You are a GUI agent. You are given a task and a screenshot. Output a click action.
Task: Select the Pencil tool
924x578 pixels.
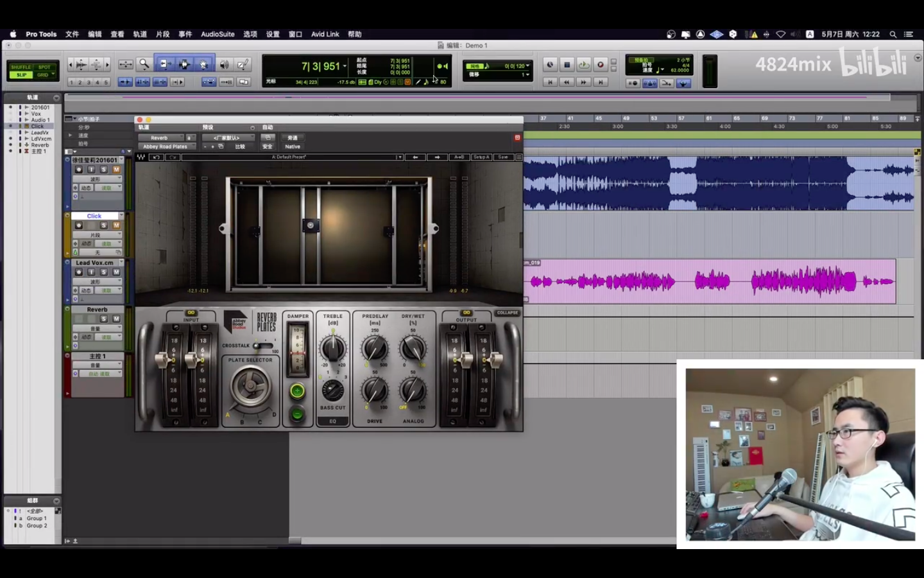(x=243, y=64)
